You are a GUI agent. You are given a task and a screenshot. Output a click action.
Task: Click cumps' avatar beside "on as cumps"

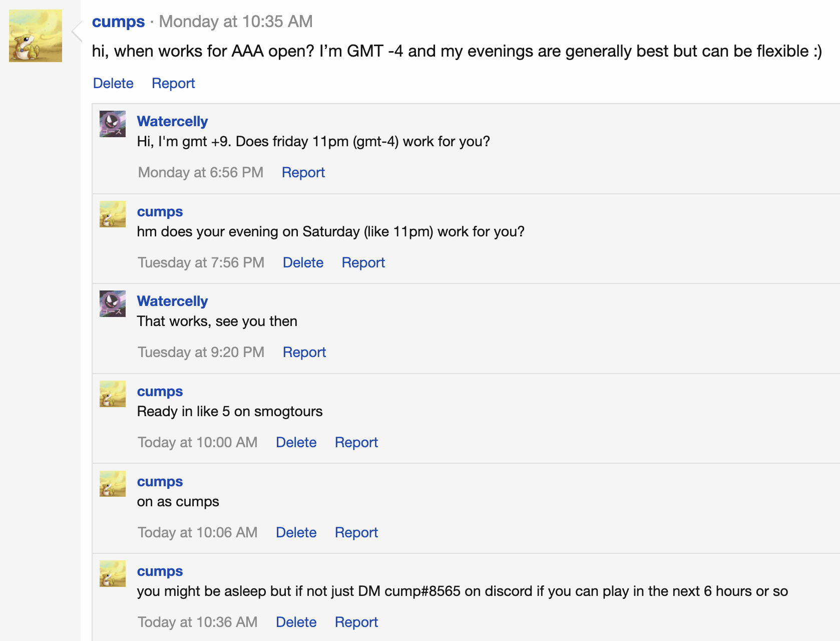point(113,484)
